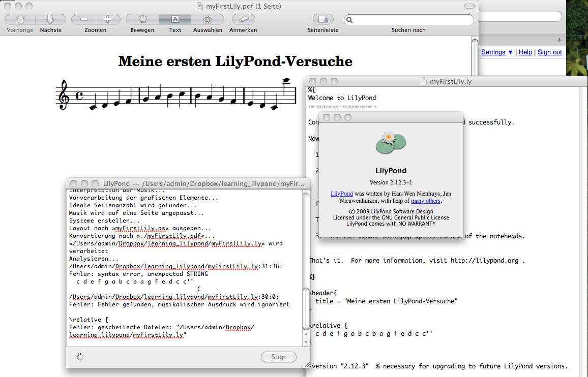Go to previous page with Vorherige button
The height and width of the screenshot is (377, 588).
(20, 19)
